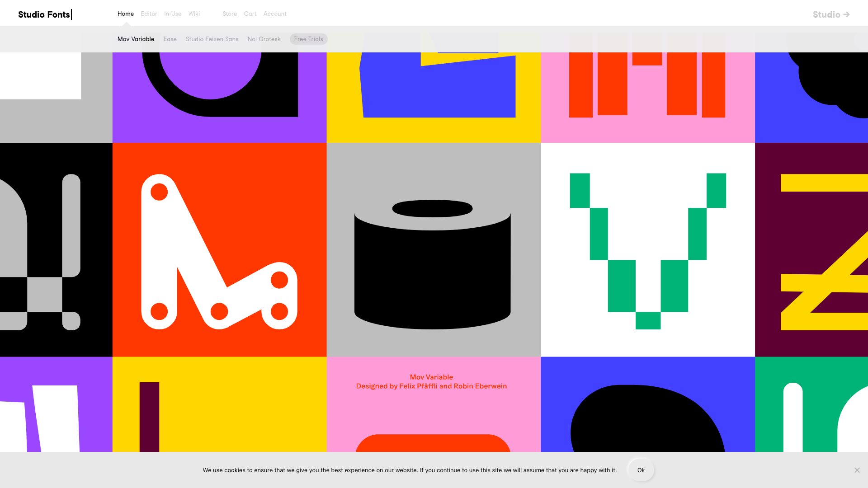
Task: Open the Noi Grotesk font tab
Action: coord(264,39)
